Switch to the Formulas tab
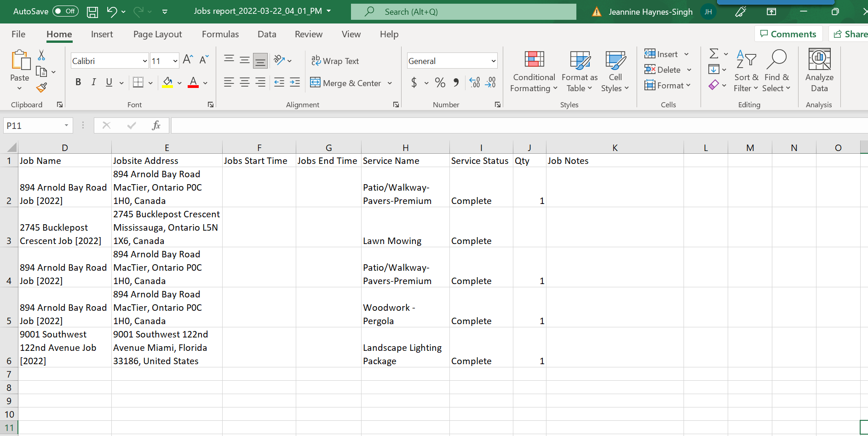Viewport: 868px width, 436px height. pyautogui.click(x=220, y=35)
